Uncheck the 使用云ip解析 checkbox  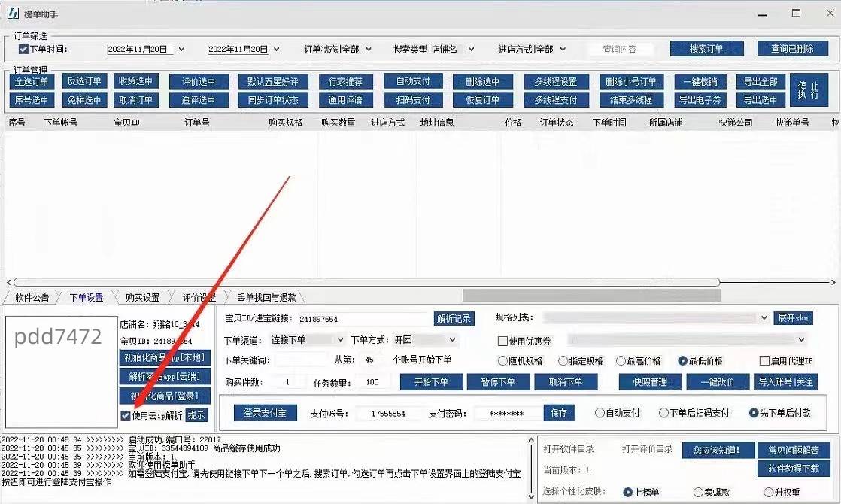click(126, 415)
